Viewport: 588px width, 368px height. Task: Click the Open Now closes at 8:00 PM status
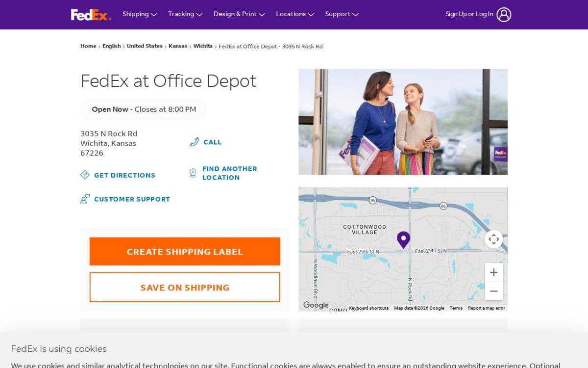click(144, 109)
